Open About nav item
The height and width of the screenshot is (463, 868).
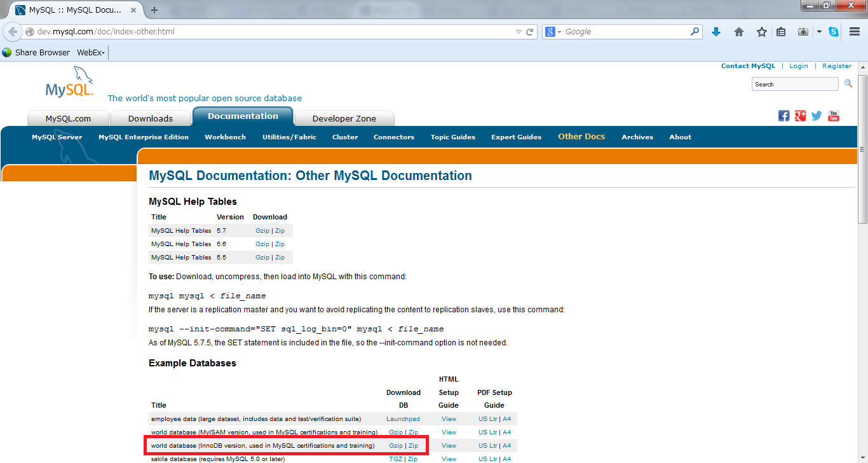click(x=681, y=137)
